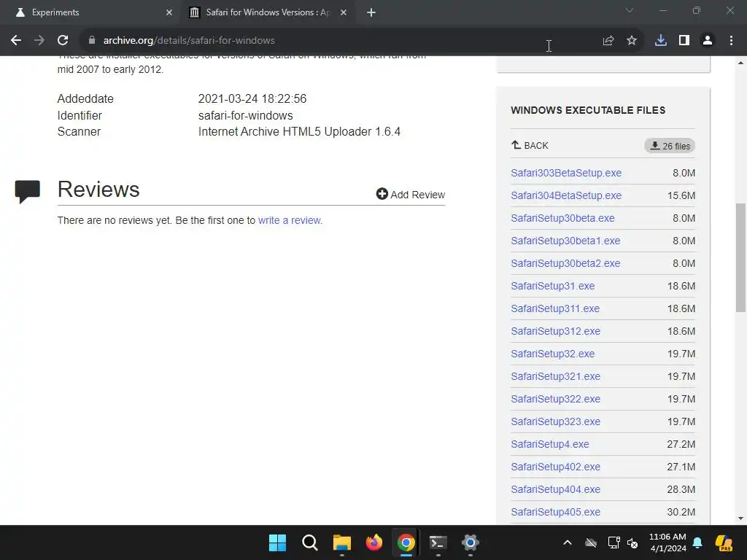Download SafariSetup4.exe
747x560 pixels.
pos(550,444)
